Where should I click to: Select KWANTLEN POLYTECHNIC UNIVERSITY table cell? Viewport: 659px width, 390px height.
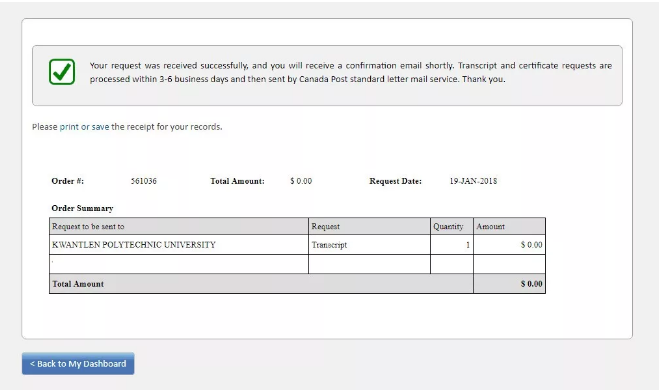coord(179,245)
